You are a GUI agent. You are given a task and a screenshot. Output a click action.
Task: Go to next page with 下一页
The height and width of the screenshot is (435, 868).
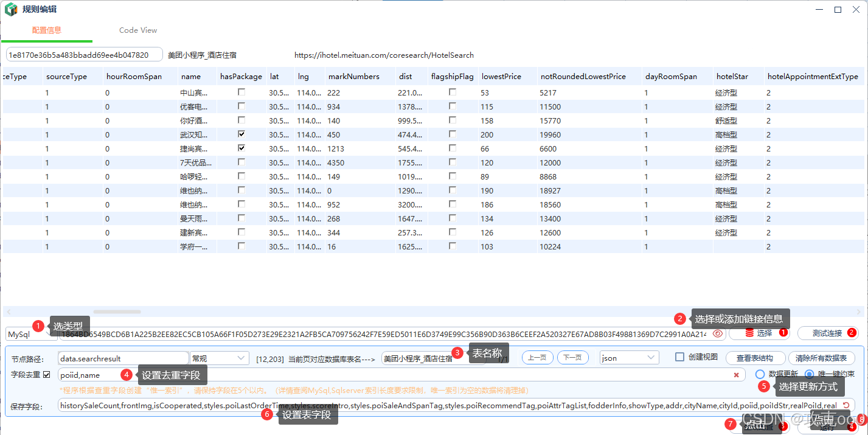pos(572,358)
